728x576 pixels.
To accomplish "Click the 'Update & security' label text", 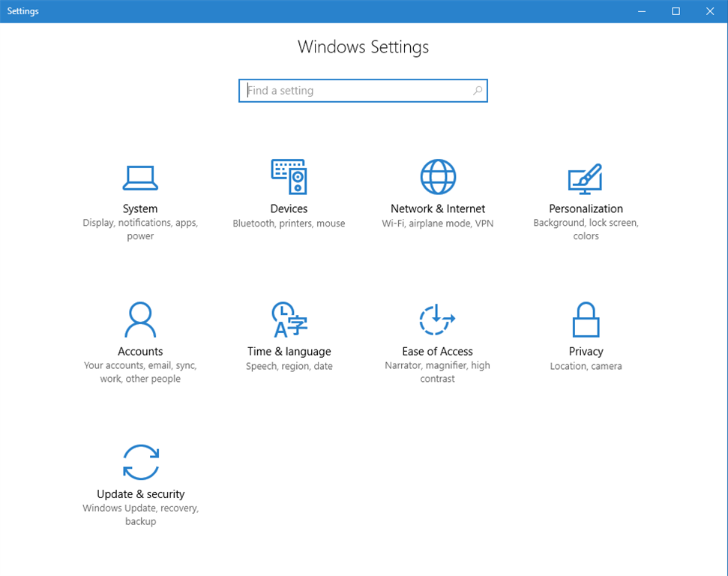I will 140,494.
